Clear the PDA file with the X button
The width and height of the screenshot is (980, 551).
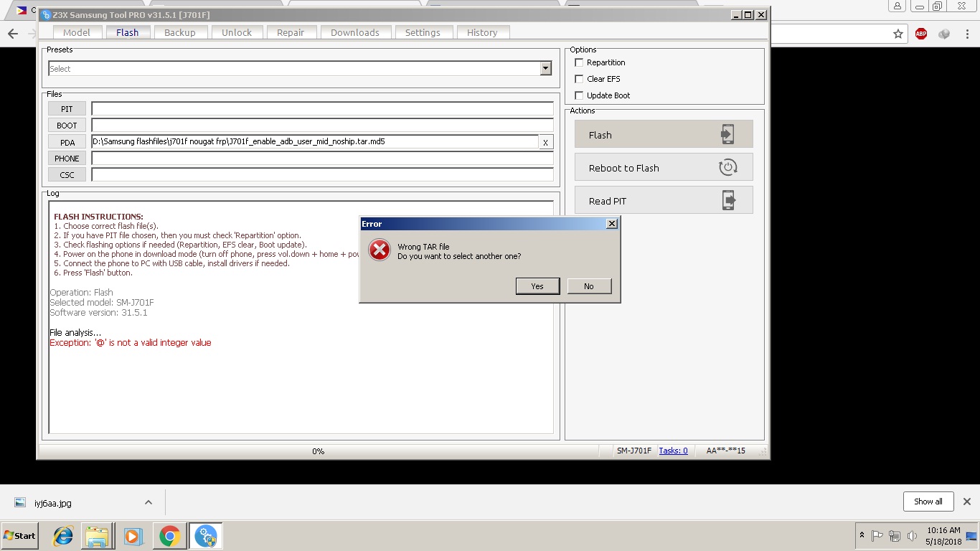pos(546,142)
